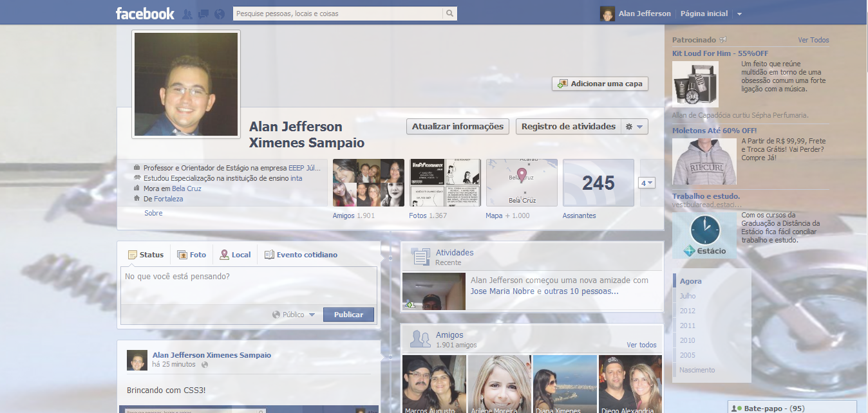Open Fortaleza hometown link
Image resolution: width=868 pixels, height=413 pixels.
[x=169, y=199]
